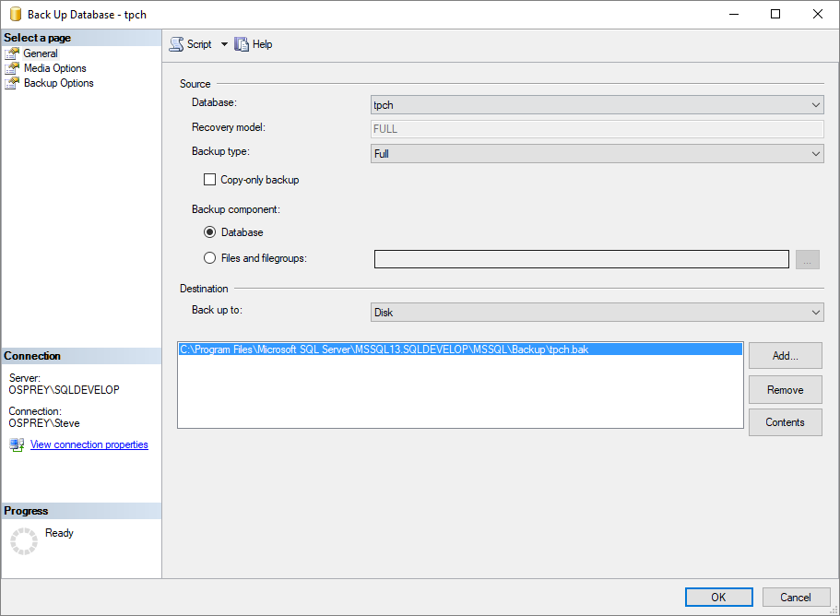
Task: Click the Ready progress spinner icon
Action: 24,540
